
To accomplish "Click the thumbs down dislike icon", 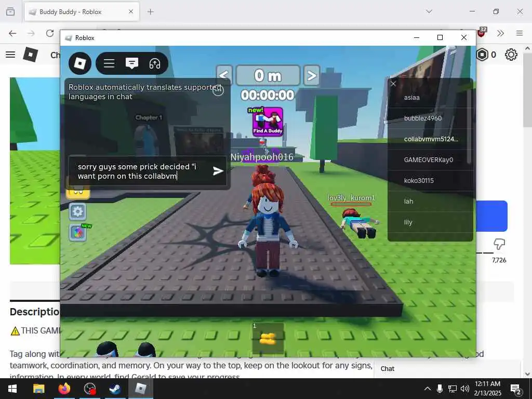I will point(499,243).
